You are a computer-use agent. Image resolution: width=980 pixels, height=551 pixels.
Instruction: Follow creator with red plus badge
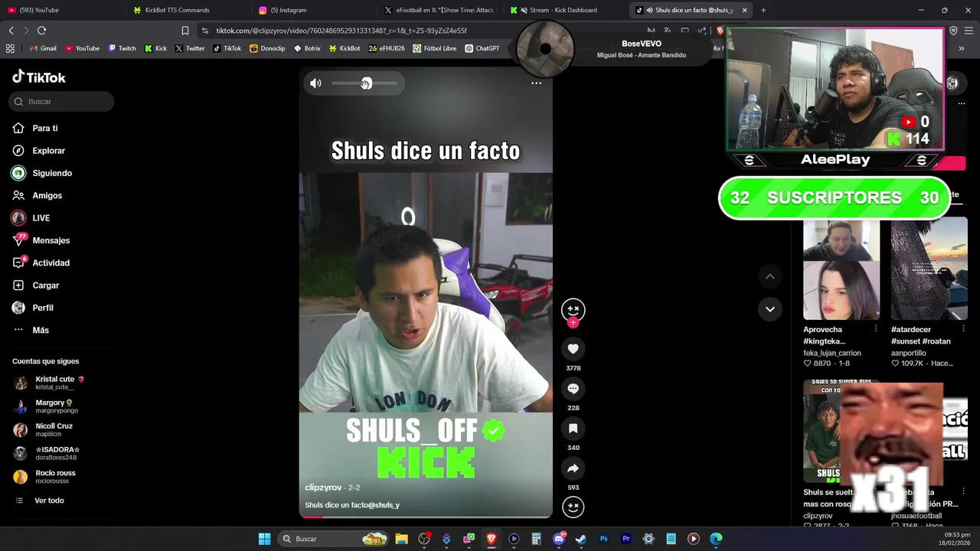[573, 323]
